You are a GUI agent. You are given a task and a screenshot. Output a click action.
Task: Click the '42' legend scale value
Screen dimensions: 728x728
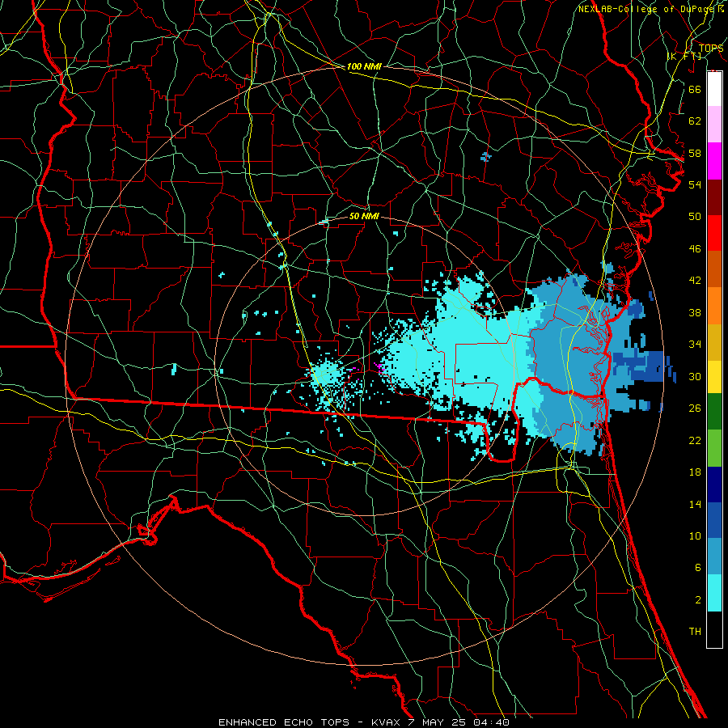pyautogui.click(x=695, y=281)
